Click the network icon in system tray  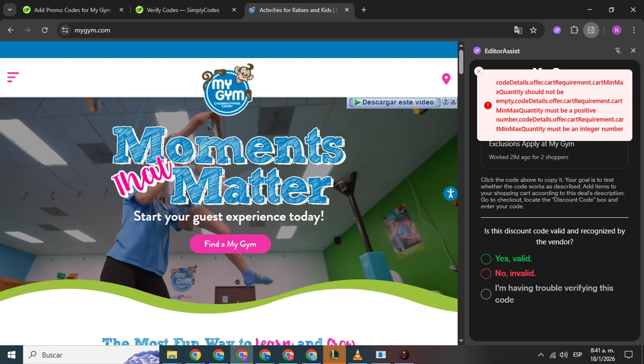(x=553, y=355)
